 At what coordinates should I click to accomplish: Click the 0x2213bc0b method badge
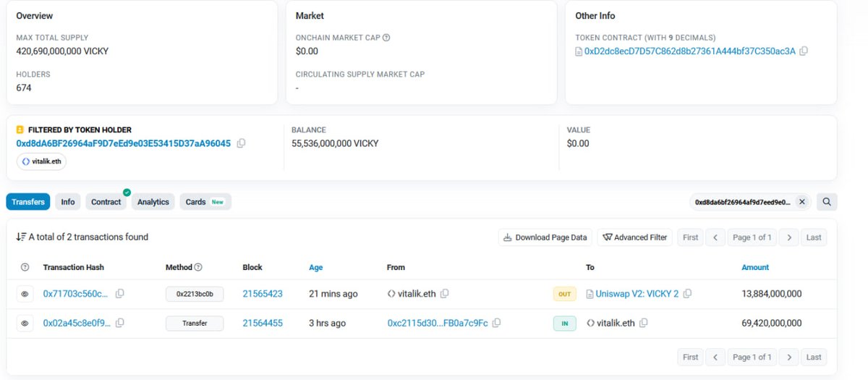[195, 294]
